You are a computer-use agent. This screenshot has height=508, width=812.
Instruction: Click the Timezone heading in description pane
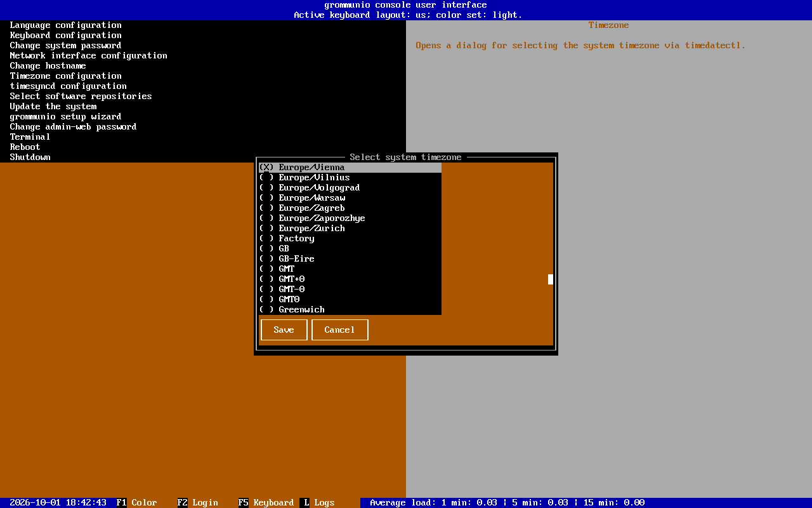(609, 25)
